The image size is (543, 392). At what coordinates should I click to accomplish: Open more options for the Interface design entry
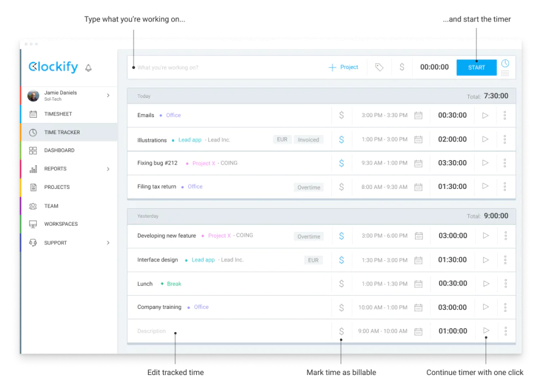coord(505,260)
